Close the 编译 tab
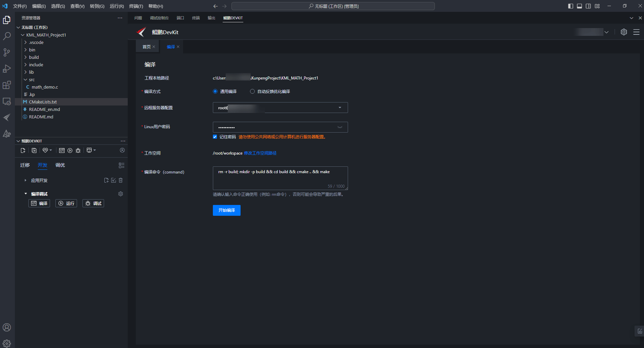The width and height of the screenshot is (644, 348). (178, 47)
